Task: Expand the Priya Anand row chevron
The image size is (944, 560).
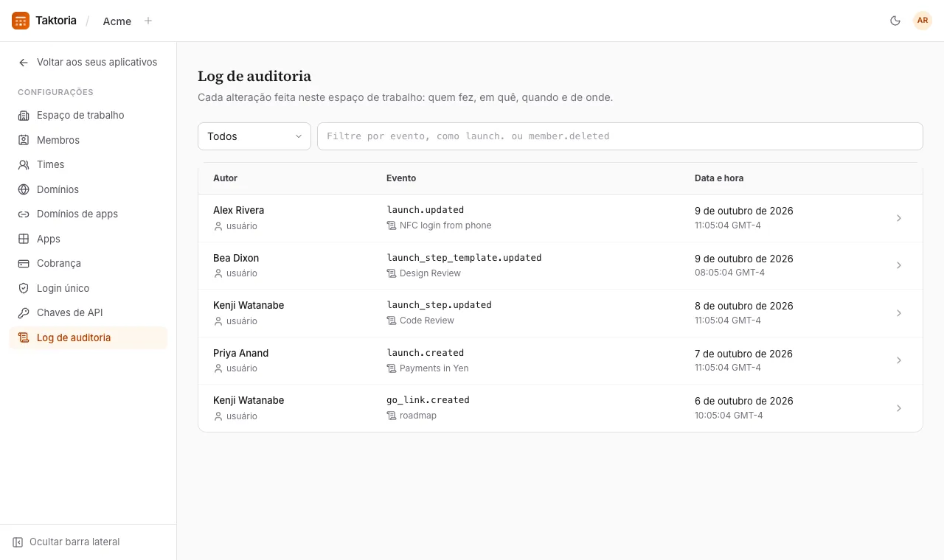Action: click(x=899, y=360)
